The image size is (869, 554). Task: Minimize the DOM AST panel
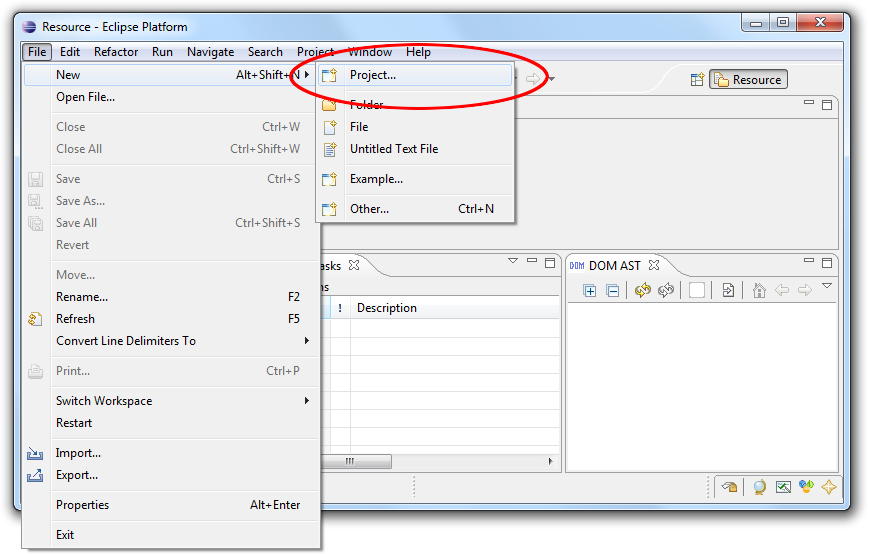click(809, 260)
